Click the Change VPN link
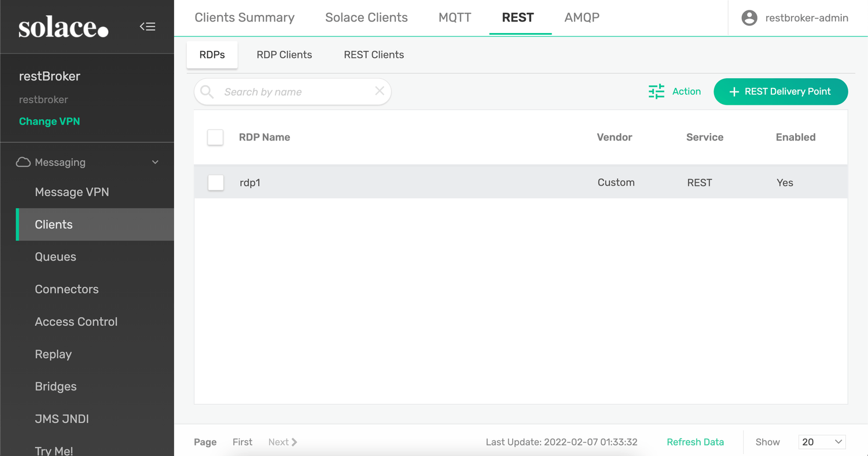Image resolution: width=868 pixels, height=456 pixels. [49, 121]
